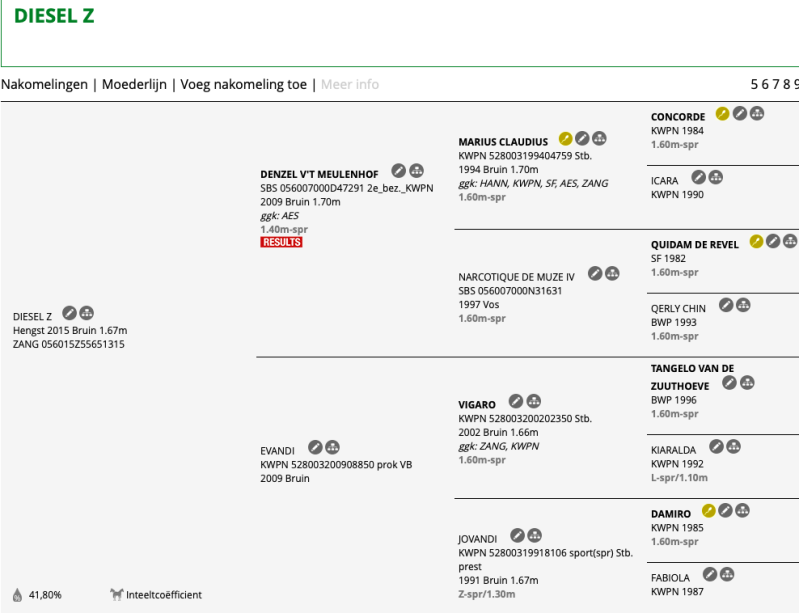Open the Nakomelingen tab
This screenshot has height=613, width=799.
pos(44,85)
